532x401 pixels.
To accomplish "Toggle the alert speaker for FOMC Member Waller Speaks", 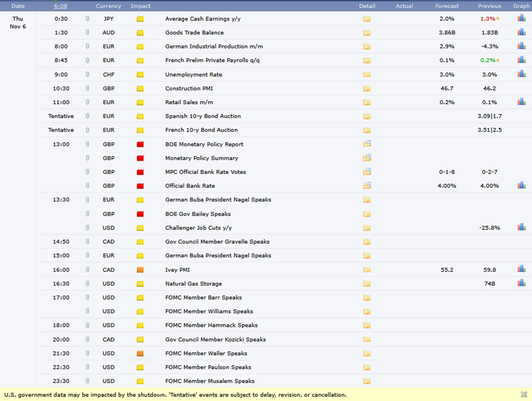I will click(x=87, y=353).
